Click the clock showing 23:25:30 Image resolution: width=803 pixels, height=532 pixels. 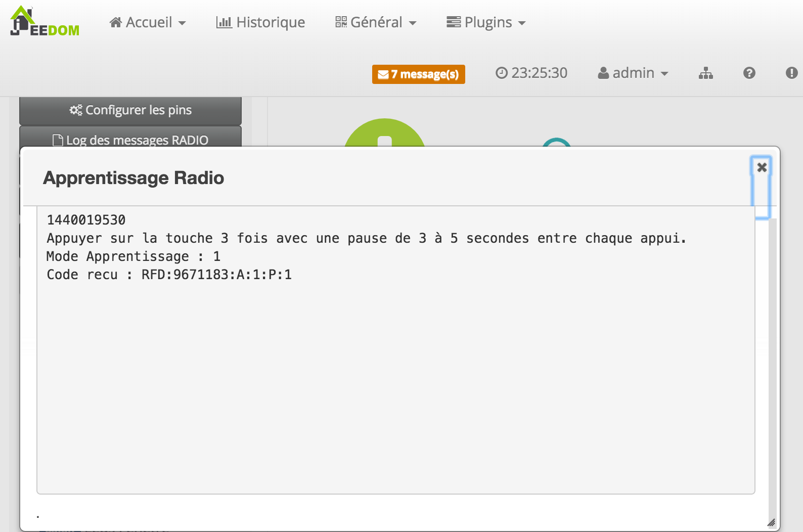point(531,73)
